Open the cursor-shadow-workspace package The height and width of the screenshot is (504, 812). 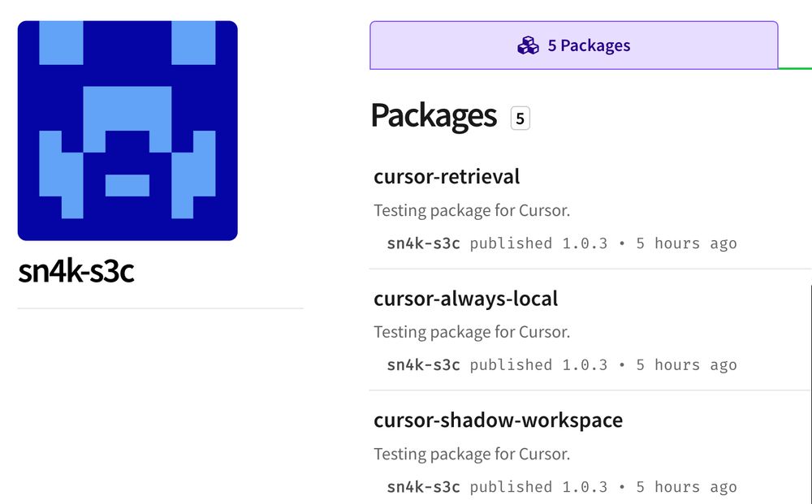tap(498, 420)
